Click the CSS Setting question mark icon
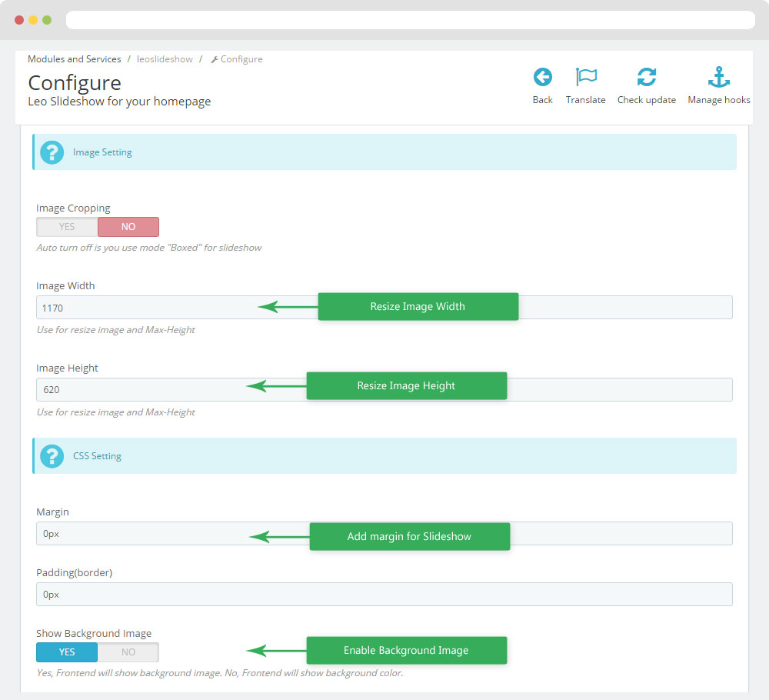This screenshot has width=769, height=700. pyautogui.click(x=52, y=456)
